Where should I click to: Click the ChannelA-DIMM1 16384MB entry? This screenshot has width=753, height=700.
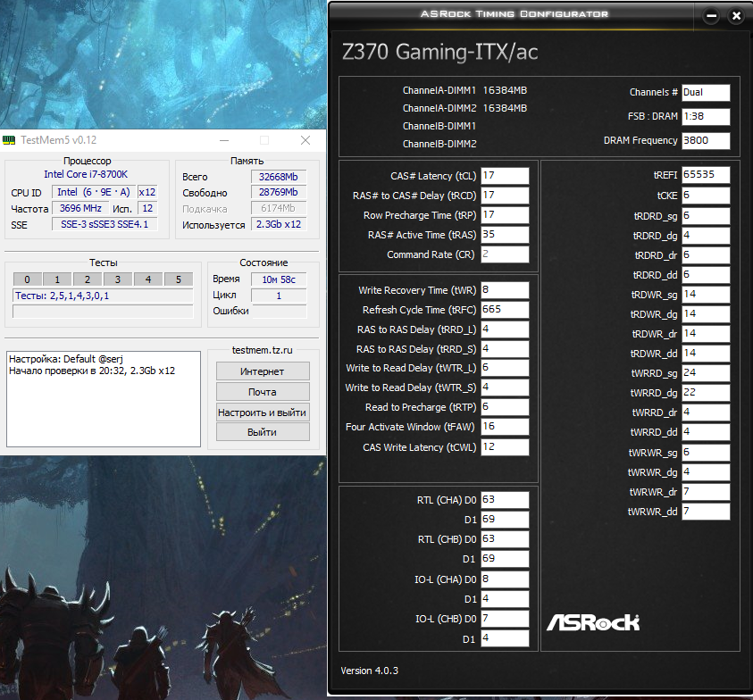464,90
